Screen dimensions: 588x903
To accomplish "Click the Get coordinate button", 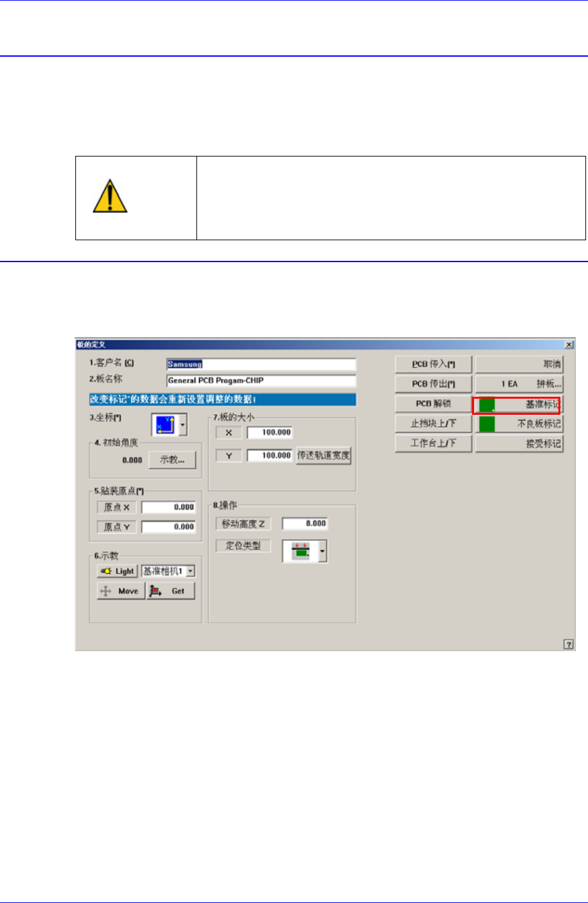I will [x=171, y=591].
